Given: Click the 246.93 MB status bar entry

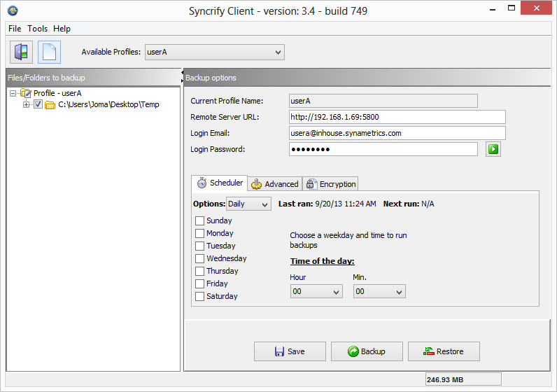Looking at the screenshot, I should tap(463, 379).
